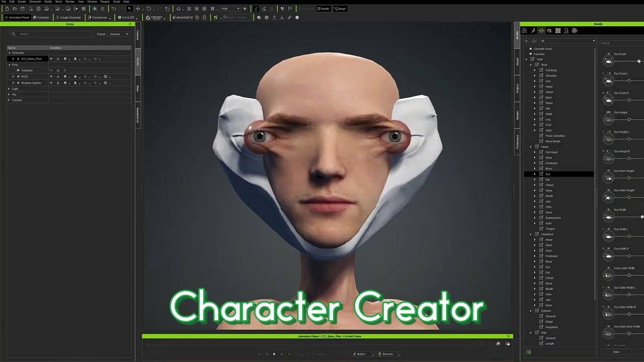
Task: Click the Create Character button
Action: click(69, 18)
